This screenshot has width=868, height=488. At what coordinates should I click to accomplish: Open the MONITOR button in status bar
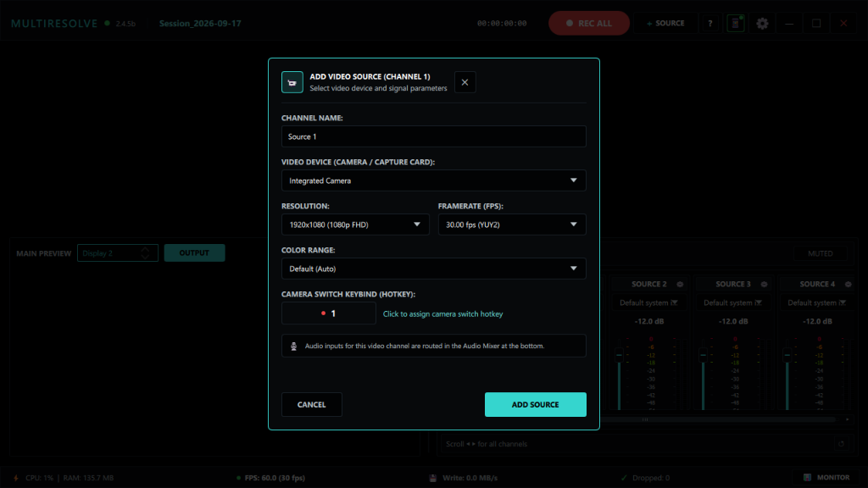[x=826, y=478]
